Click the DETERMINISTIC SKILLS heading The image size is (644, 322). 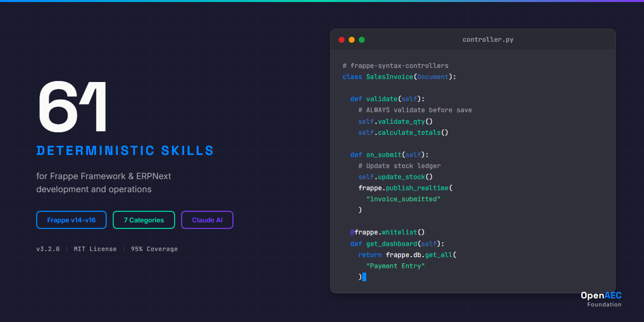tap(125, 150)
